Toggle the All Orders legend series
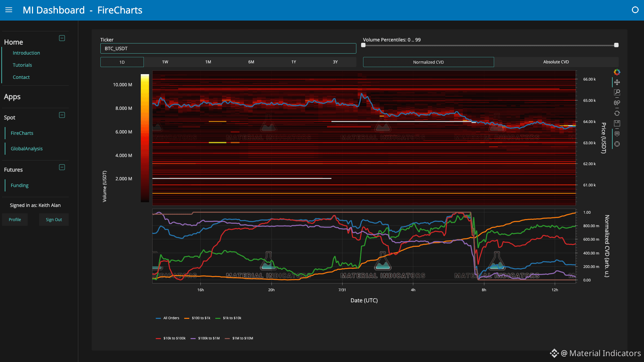 coord(168,318)
